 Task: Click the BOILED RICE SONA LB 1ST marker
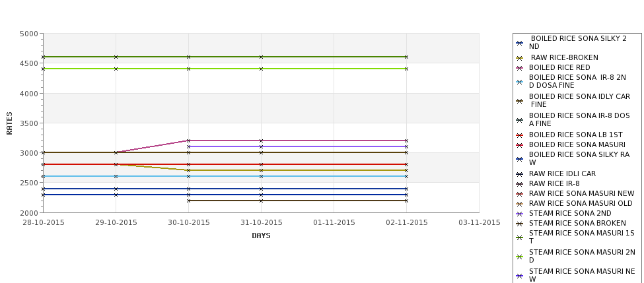[x=520, y=135]
